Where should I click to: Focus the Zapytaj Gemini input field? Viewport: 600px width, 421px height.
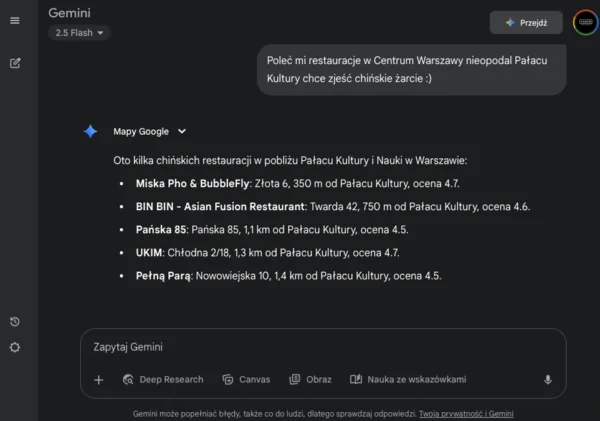point(323,347)
